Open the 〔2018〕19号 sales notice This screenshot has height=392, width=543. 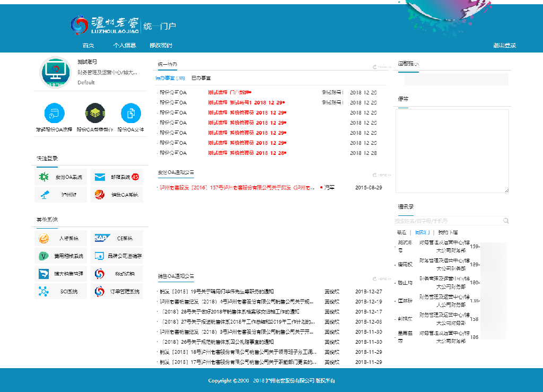[x=217, y=292]
